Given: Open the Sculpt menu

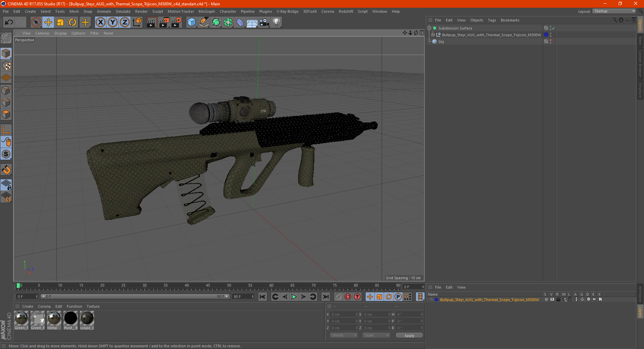Looking at the screenshot, I should 157,11.
